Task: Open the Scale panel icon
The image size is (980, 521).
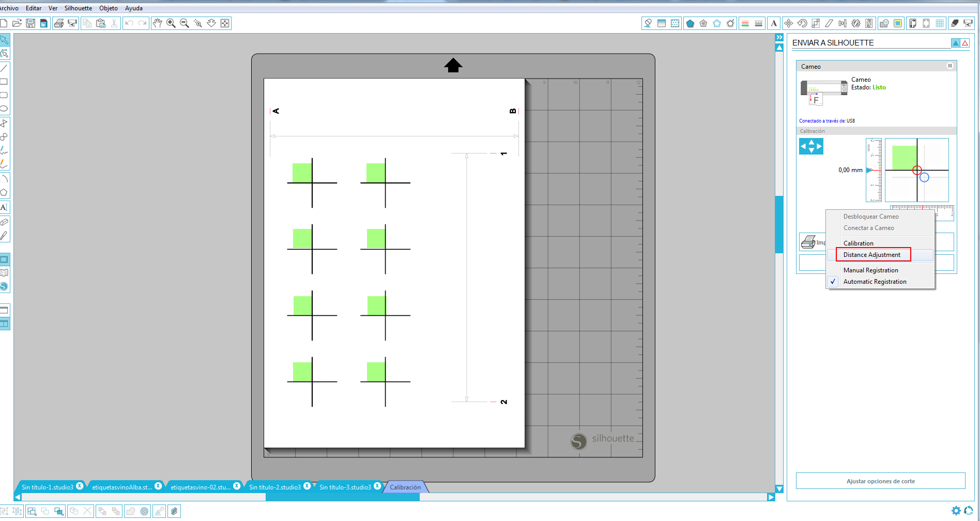Action: pos(816,23)
